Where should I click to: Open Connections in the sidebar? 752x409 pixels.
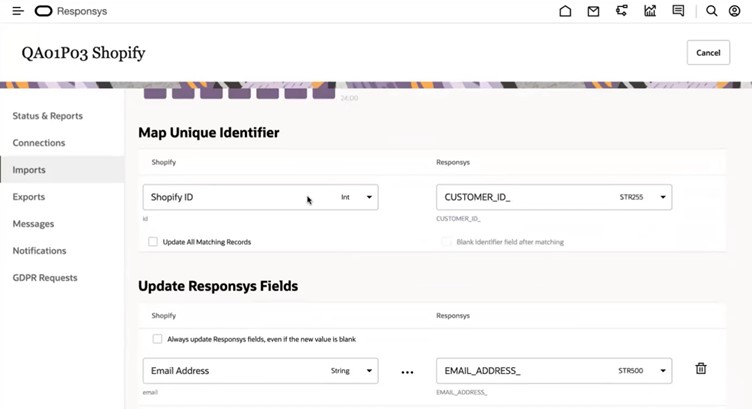pyautogui.click(x=39, y=142)
